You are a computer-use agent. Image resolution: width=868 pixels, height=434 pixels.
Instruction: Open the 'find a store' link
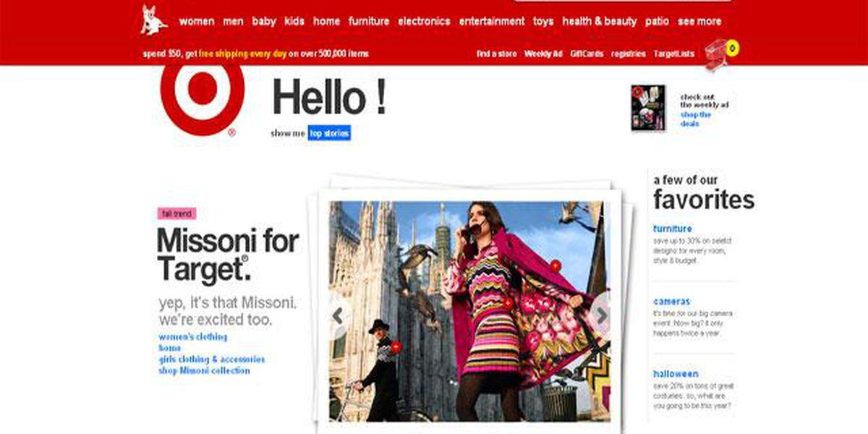[x=496, y=54]
